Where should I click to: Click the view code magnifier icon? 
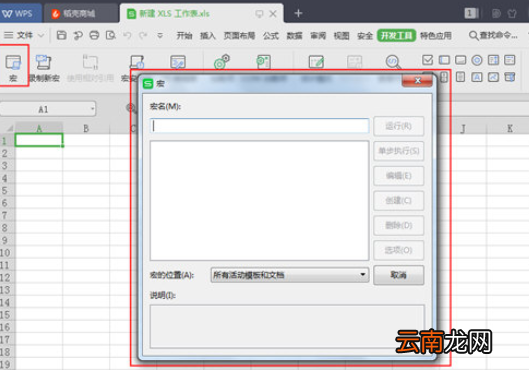pyautogui.click(x=393, y=62)
